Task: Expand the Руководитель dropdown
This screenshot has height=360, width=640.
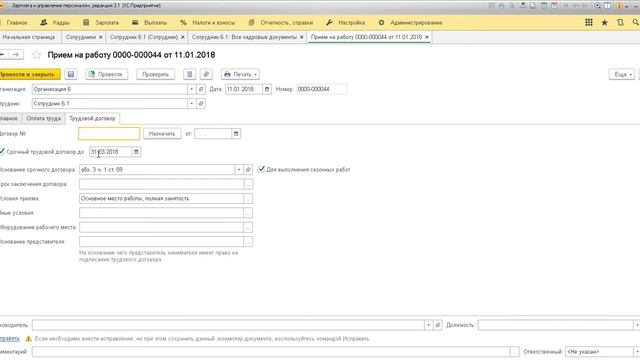Action: (428, 325)
